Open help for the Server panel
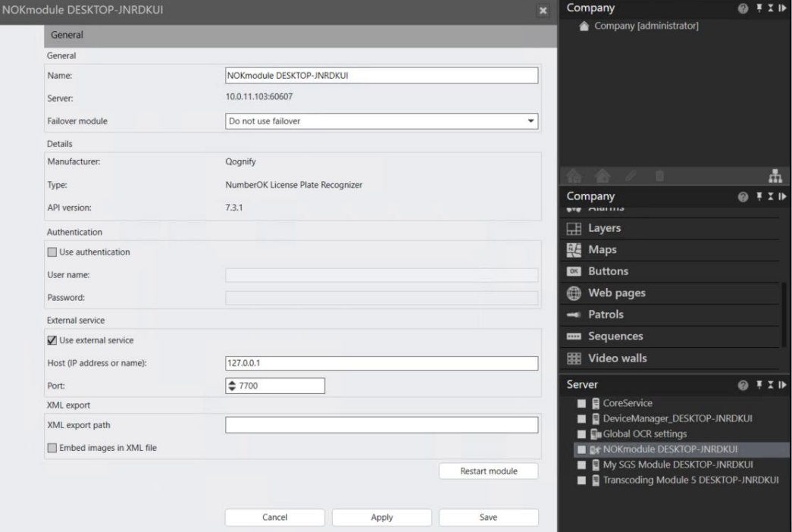792x532 pixels. (x=743, y=385)
